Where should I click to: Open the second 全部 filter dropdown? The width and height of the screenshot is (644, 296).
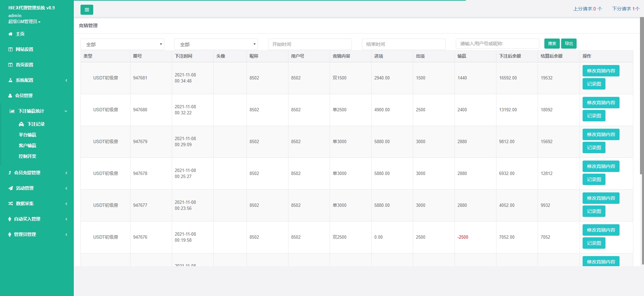pos(216,44)
